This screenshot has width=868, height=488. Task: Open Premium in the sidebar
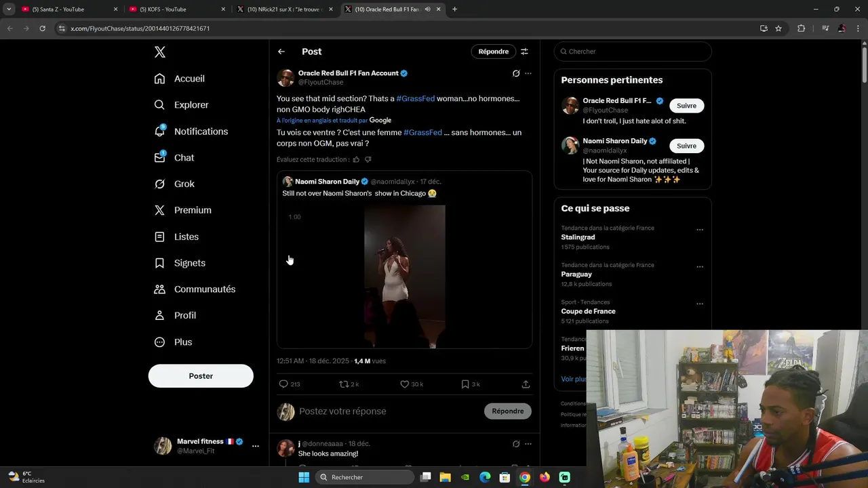click(x=183, y=210)
